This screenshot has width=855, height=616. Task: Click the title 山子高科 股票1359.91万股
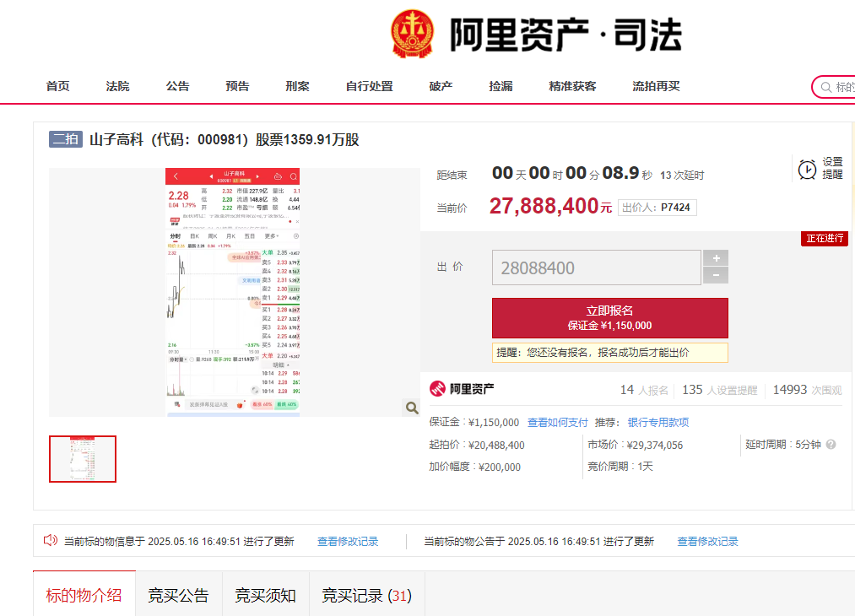pos(225,139)
